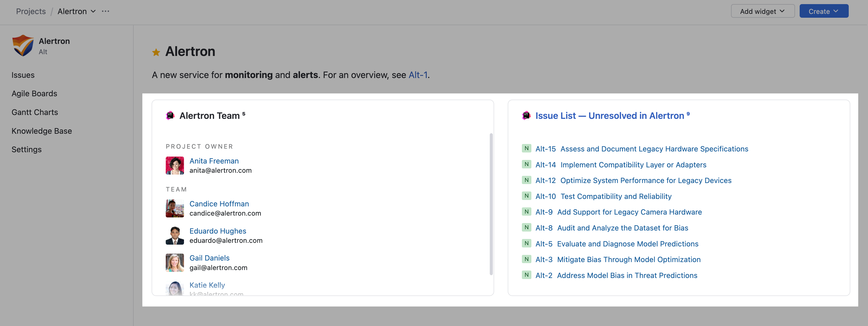
Task: Open Gantt Charts in the sidebar
Action: (x=35, y=112)
